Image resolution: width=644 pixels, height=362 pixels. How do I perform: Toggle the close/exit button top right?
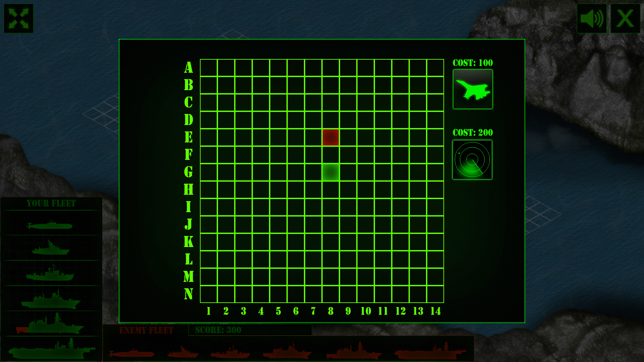626,18
